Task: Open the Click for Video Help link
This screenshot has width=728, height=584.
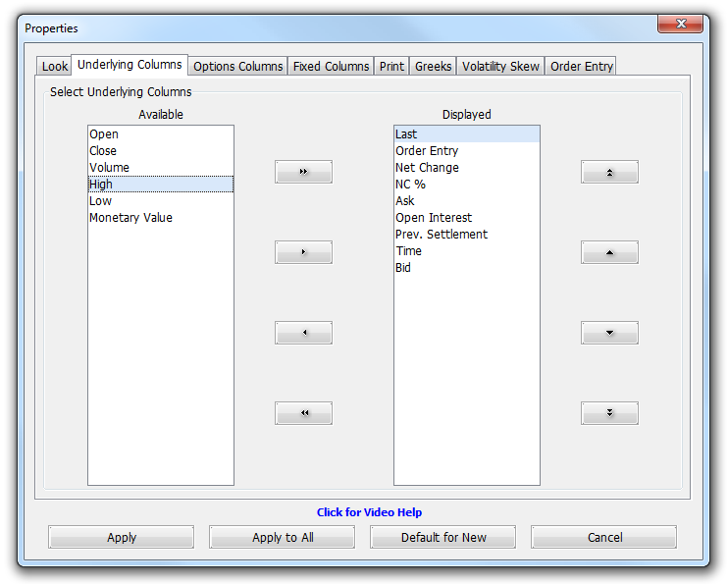Action: tap(369, 512)
